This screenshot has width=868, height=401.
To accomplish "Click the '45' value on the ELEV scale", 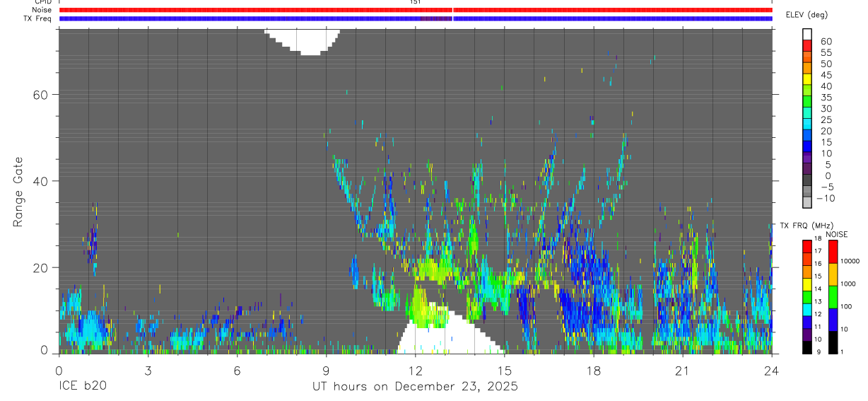I will pyautogui.click(x=826, y=75).
